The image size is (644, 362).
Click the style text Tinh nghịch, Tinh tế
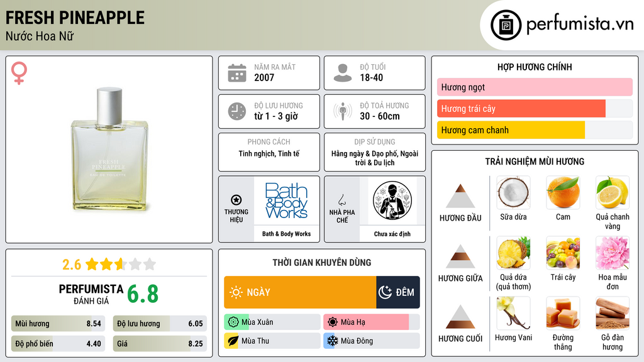(269, 153)
